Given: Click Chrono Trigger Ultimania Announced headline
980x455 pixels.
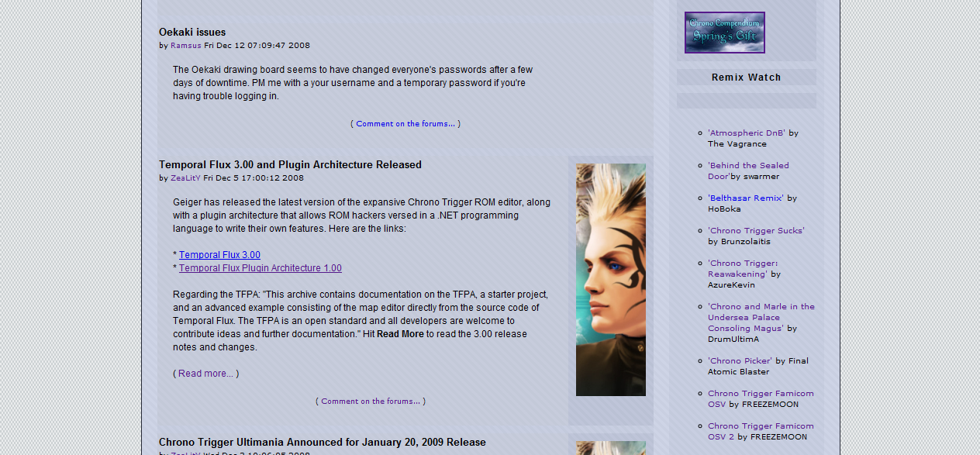Looking at the screenshot, I should tap(323, 443).
